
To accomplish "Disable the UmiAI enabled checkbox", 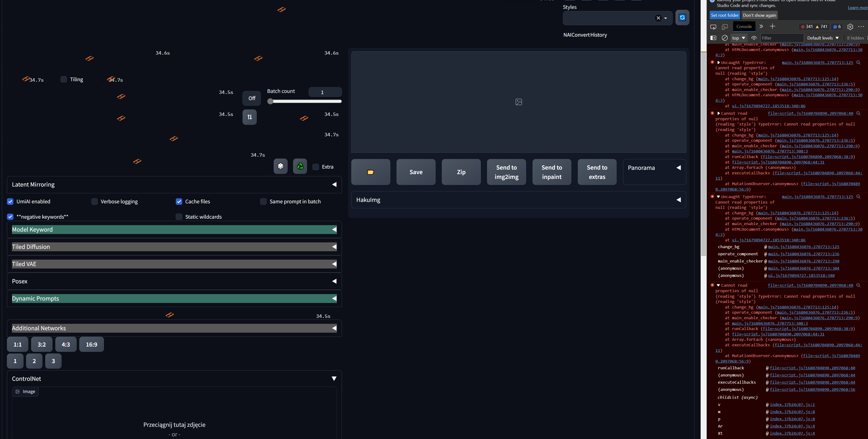I will 11,201.
